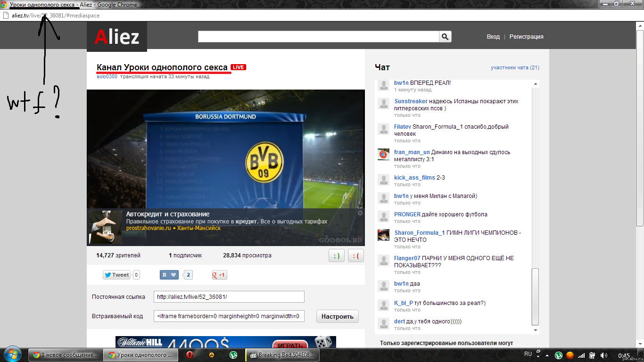Click the '1 подписчик' subscriber count
Image resolution: width=644 pixels, height=362 pixels.
pos(185,255)
